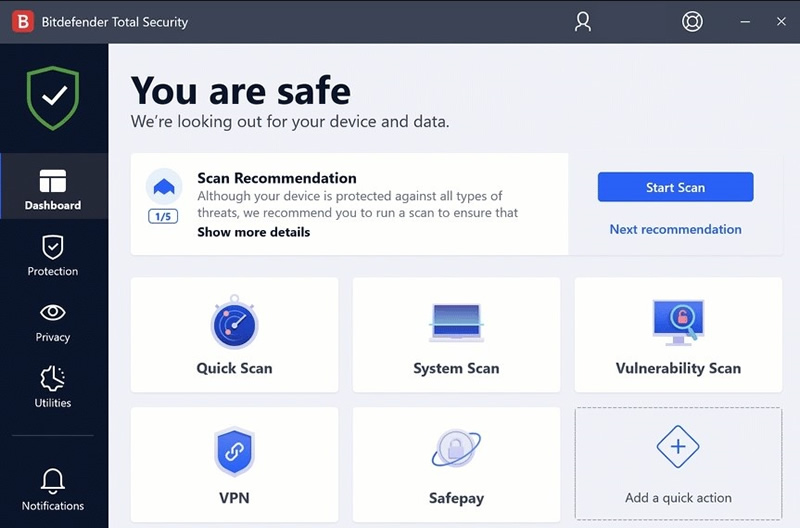Click the green shield status icon
Screen dimensions: 800x528
tap(53, 98)
